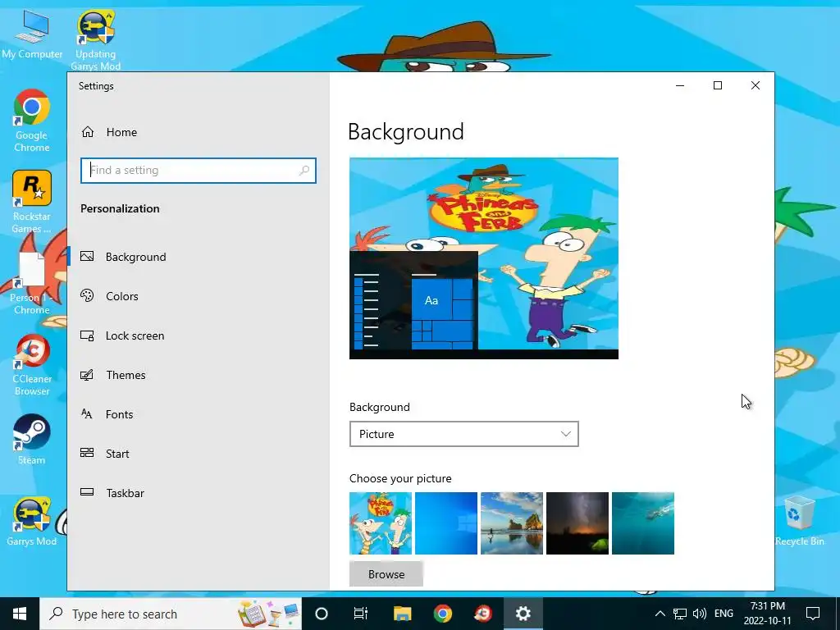Click the ENG language indicator
840x630 pixels.
[724, 614]
